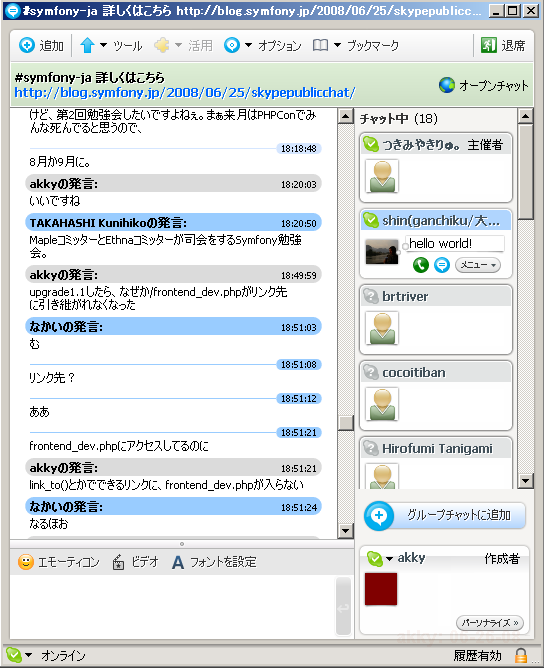Click the 履歴有効 status text
Screen dimensions: 544x668
click(x=477, y=655)
